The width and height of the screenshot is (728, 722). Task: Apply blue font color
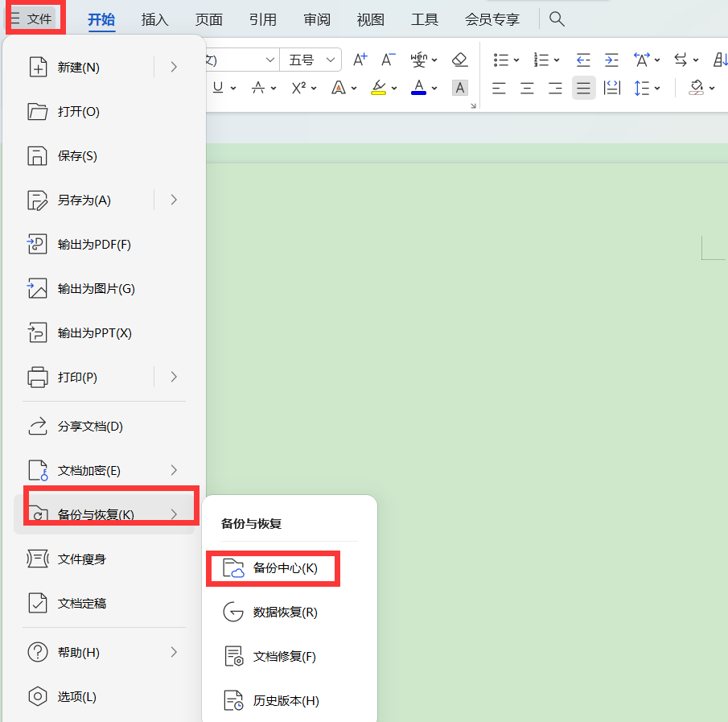click(x=419, y=88)
